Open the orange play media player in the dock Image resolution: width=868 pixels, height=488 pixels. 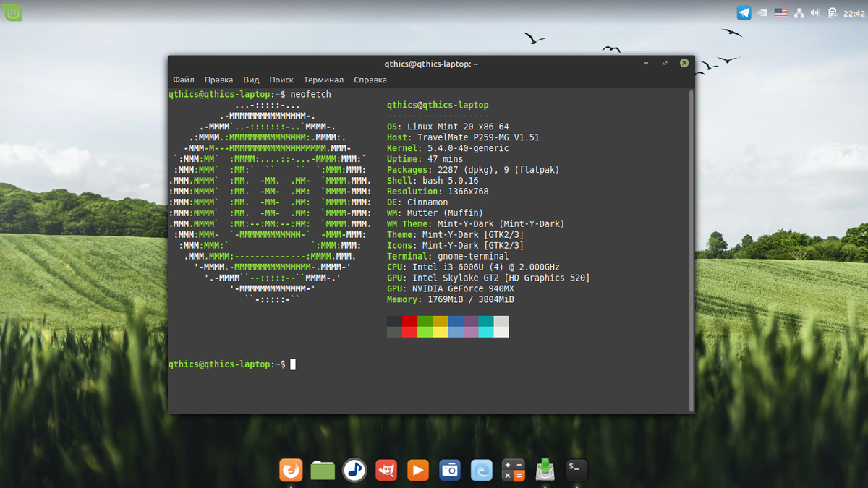pos(418,470)
